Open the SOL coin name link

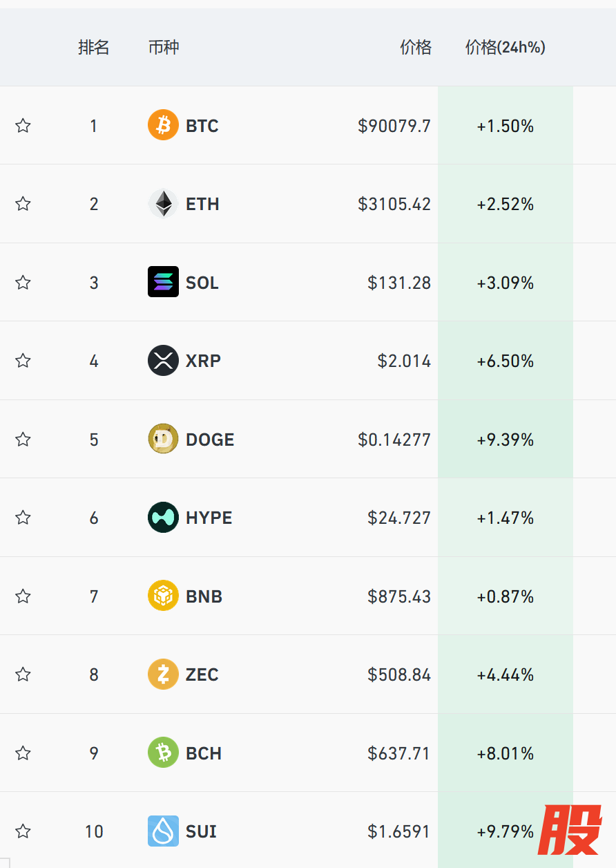202,283
